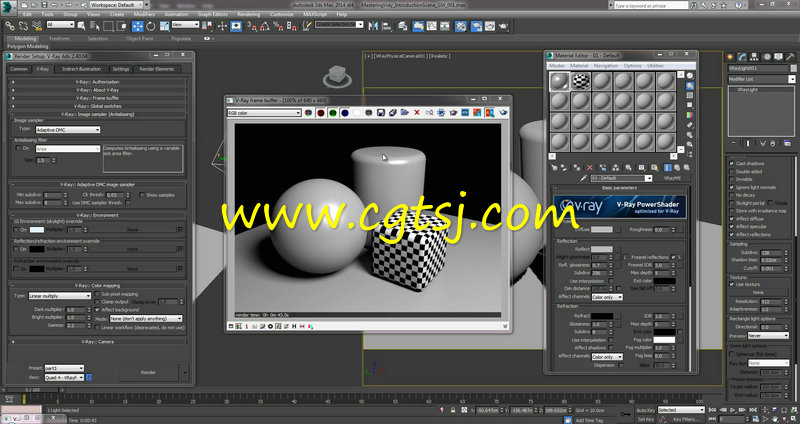Enable Antialiasing filter On checkbox

[x=18, y=148]
